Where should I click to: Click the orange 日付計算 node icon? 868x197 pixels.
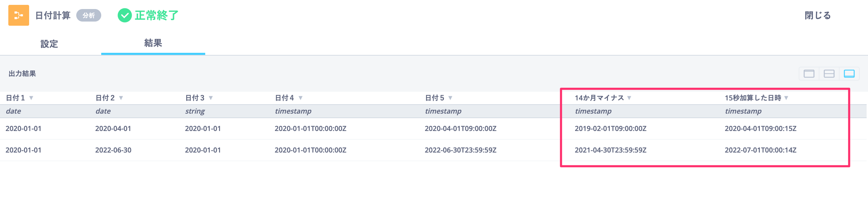[x=19, y=15]
